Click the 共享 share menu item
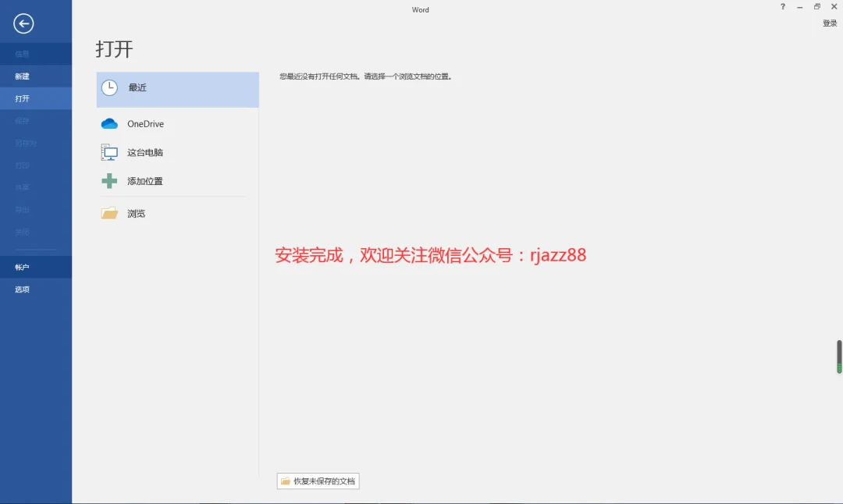Viewport: 843px width, 504px height. pyautogui.click(x=35, y=187)
